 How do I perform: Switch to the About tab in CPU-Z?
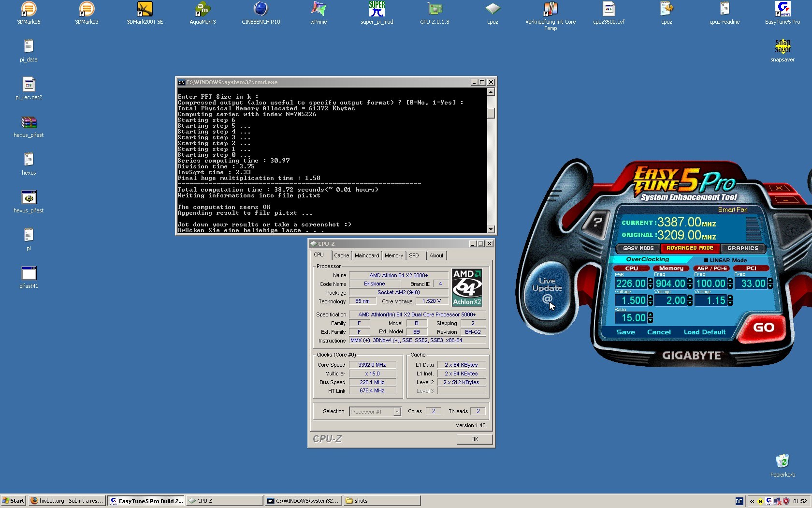click(x=436, y=255)
